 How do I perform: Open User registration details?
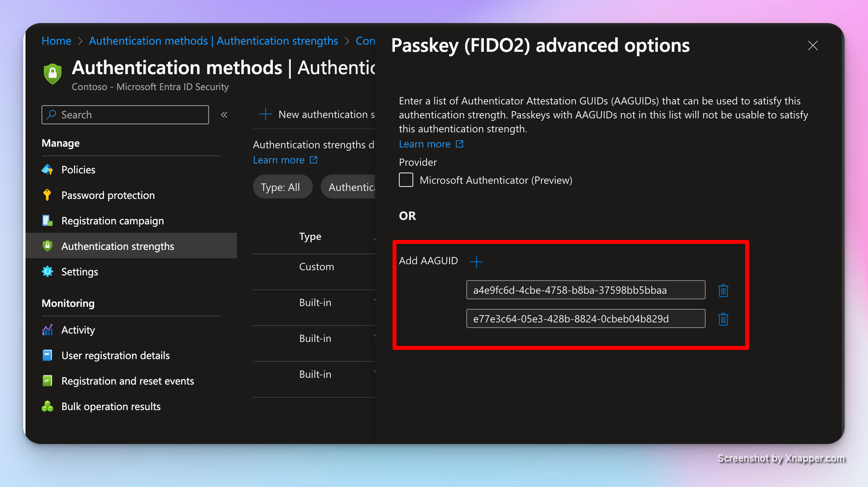click(x=115, y=355)
